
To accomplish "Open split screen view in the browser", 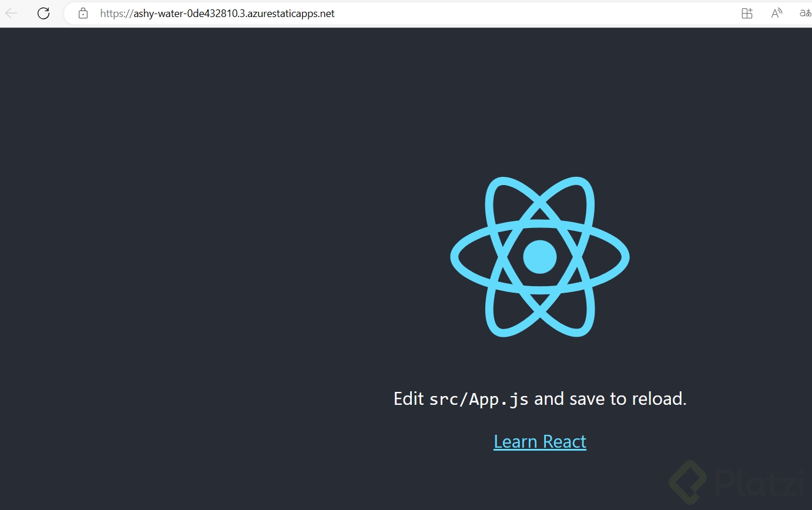I will (747, 13).
